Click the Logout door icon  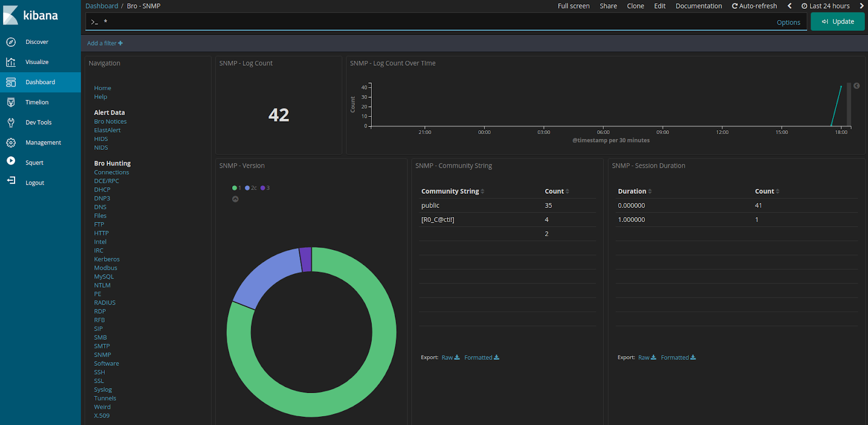coord(11,181)
